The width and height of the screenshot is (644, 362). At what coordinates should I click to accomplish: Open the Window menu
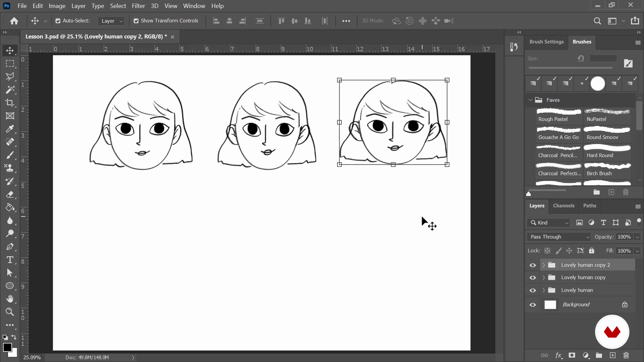[x=194, y=6]
